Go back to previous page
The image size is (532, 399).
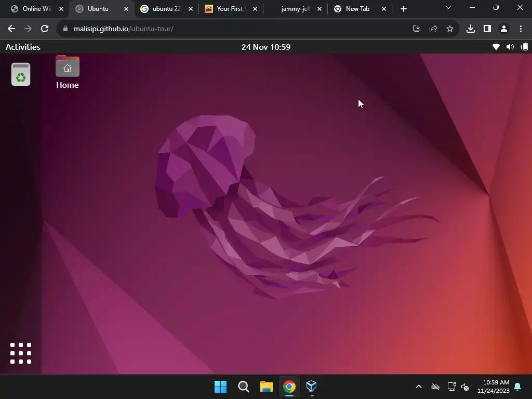coord(11,29)
